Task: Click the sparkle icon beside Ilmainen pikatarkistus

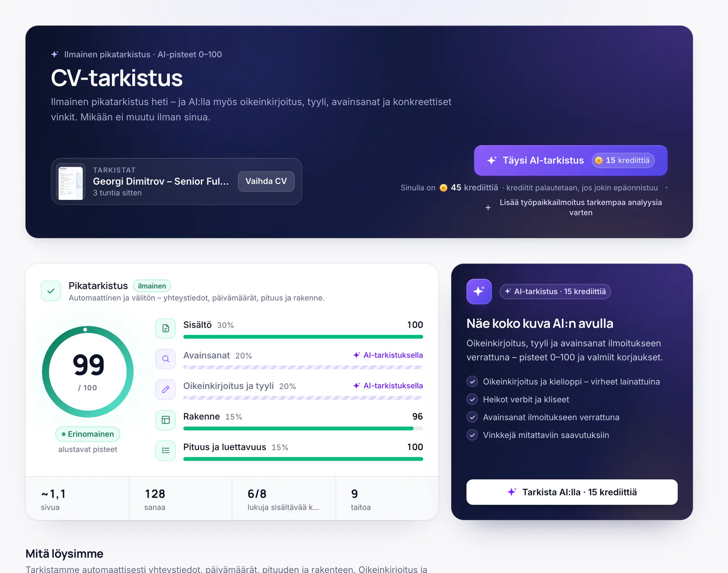Action: (x=55, y=55)
